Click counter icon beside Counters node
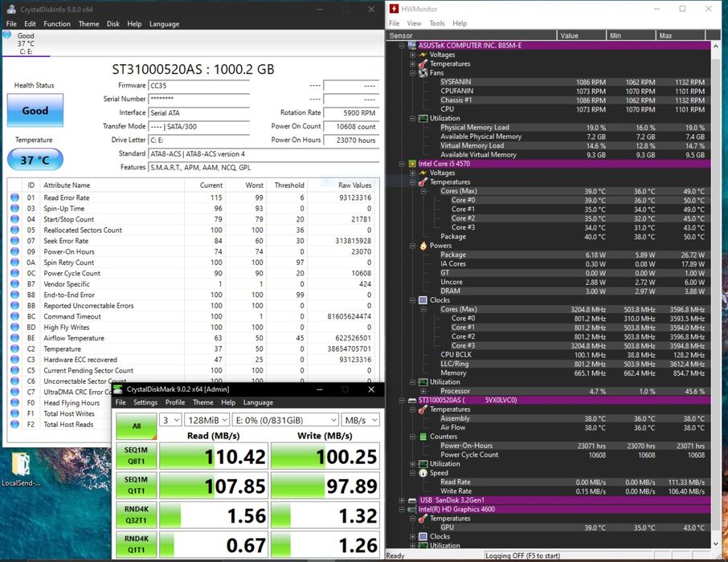 tap(423, 437)
